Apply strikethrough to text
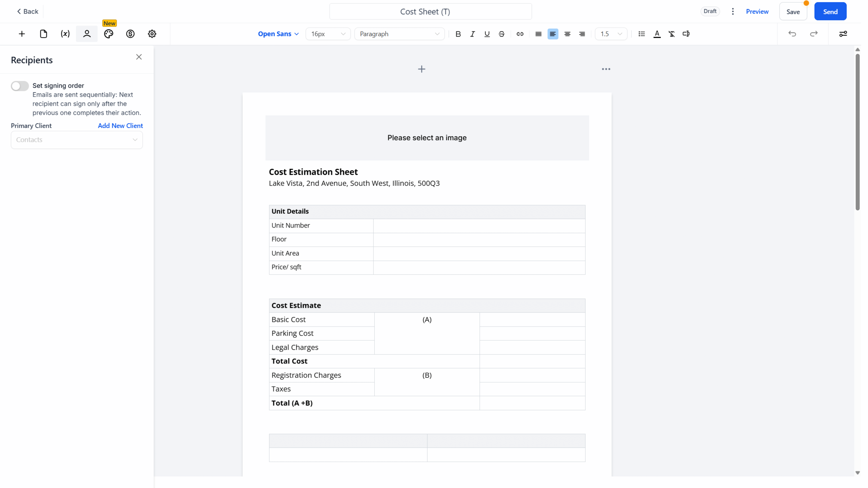868x488 pixels. (x=501, y=34)
